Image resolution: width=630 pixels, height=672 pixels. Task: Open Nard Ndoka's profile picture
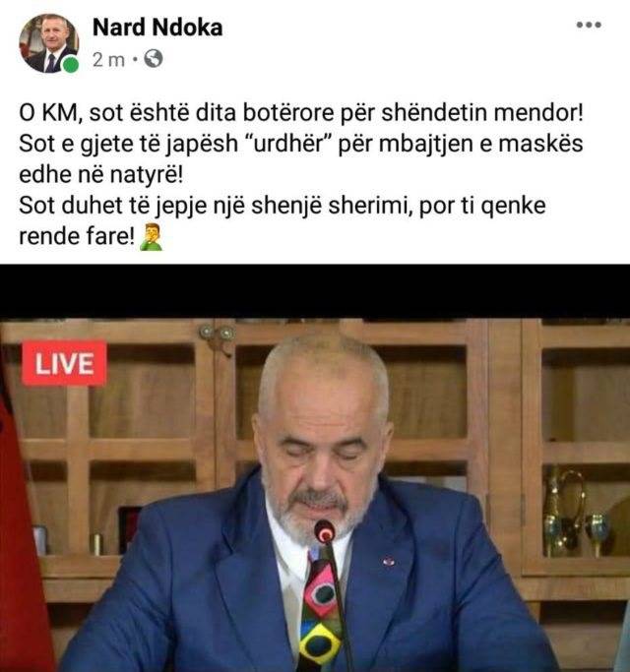49,43
